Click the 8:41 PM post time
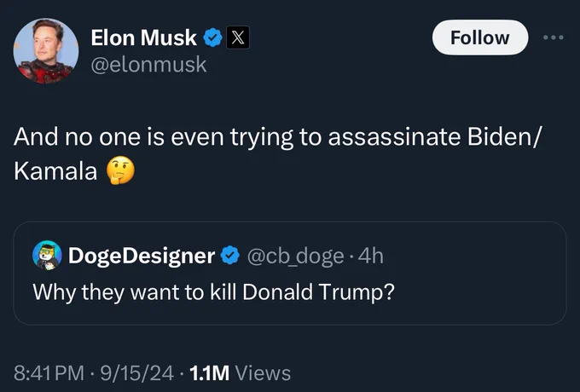Screen dimensions: 580x392 pyautogui.click(x=49, y=373)
